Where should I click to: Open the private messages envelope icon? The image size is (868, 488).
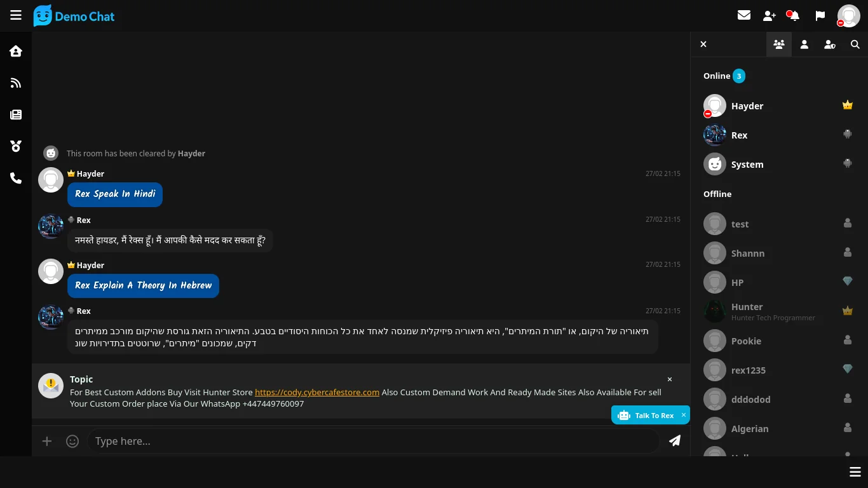tap(744, 15)
